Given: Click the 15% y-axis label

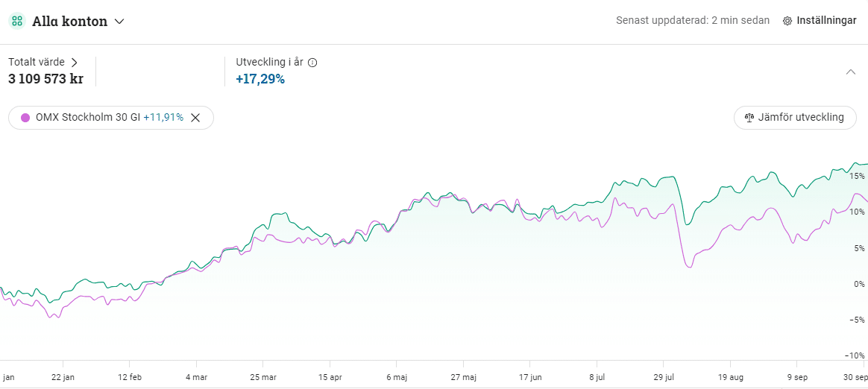Looking at the screenshot, I should coord(857,176).
